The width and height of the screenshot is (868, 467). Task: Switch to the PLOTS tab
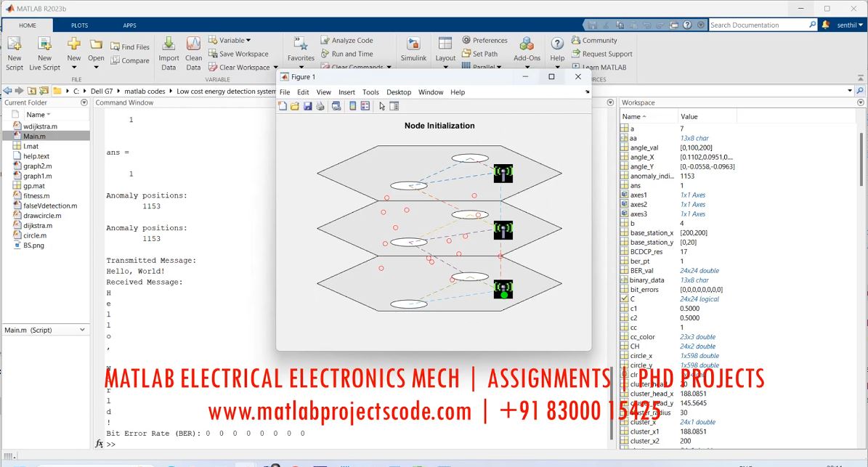pos(79,25)
